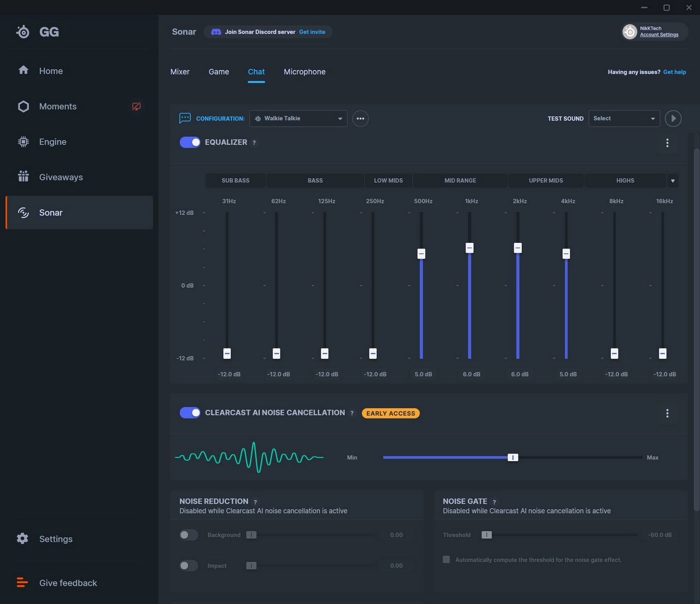Click Noise Gate help question mark
The height and width of the screenshot is (604, 700).
(494, 502)
